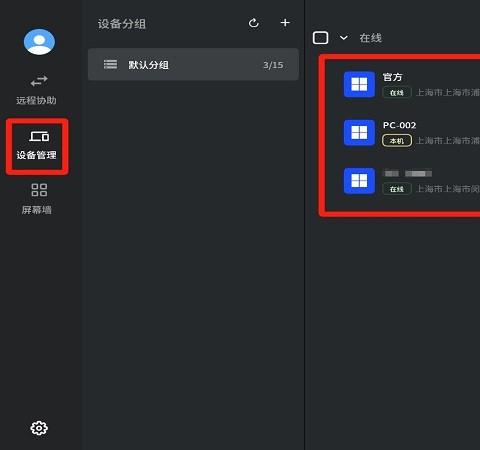Viewport: 480px width, 450px height.
Task: Open the Screen Wall (屏幕墙) view
Action: tap(37, 199)
